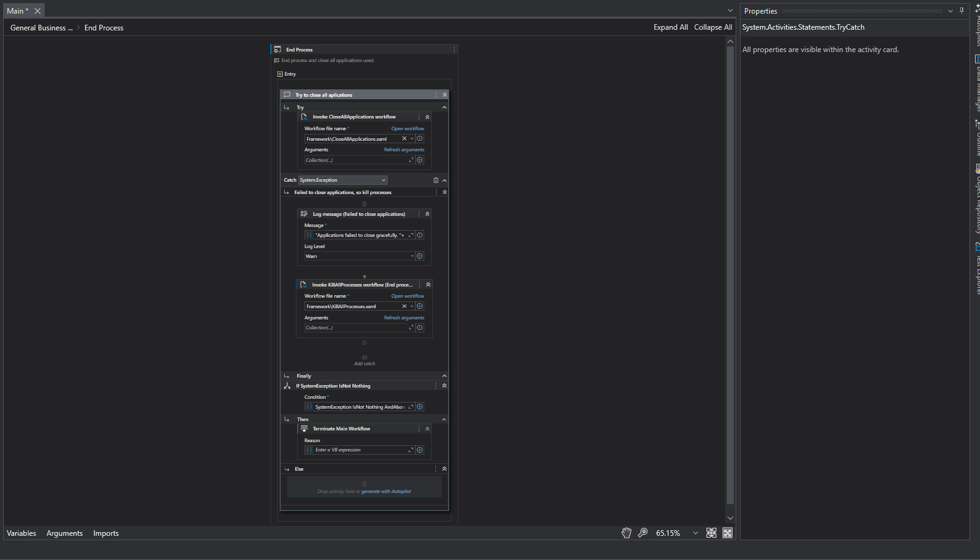Click the round button beside Log Message field
The height and width of the screenshot is (560, 980).
(x=420, y=235)
